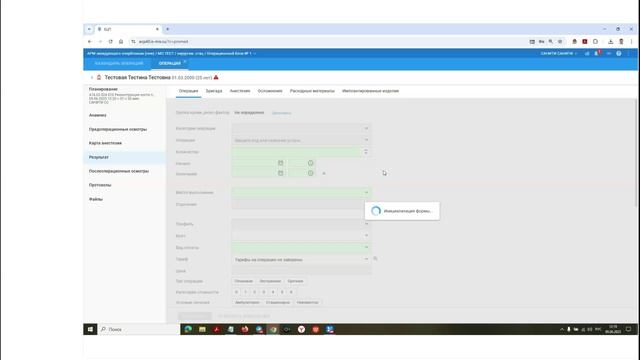Open File Explorer from the taskbar

[202, 329]
